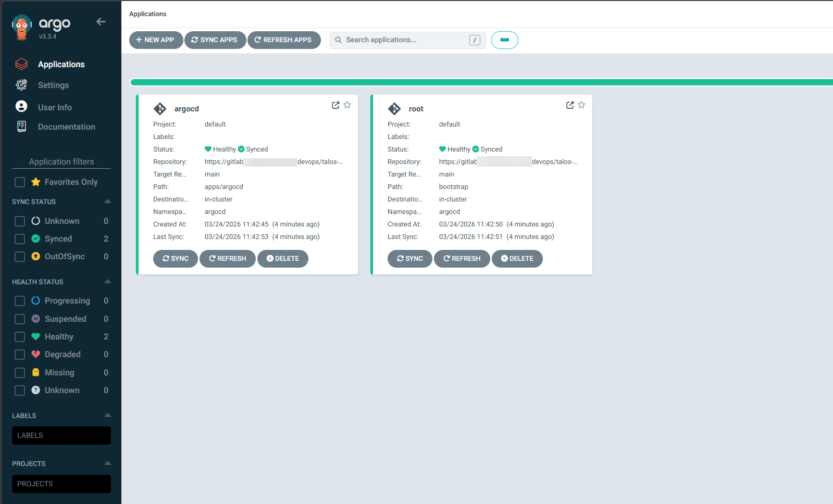The height and width of the screenshot is (504, 833).
Task: Click the Healthy heart icon on root card
Action: click(442, 149)
